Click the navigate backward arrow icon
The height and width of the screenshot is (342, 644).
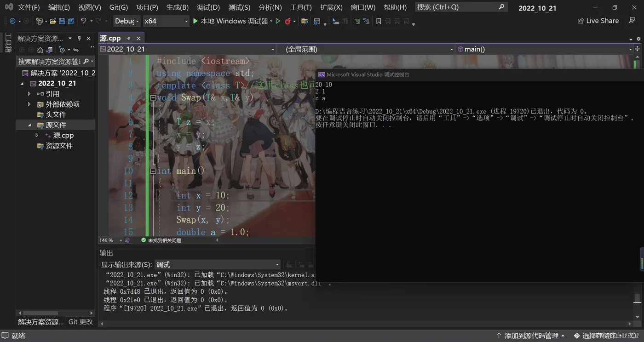click(x=12, y=21)
